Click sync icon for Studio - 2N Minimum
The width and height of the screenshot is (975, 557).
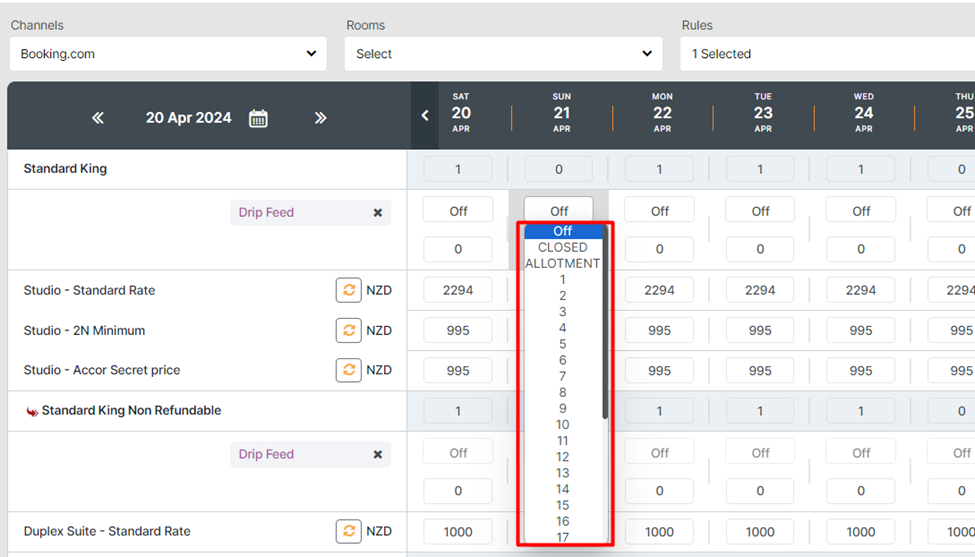click(348, 330)
